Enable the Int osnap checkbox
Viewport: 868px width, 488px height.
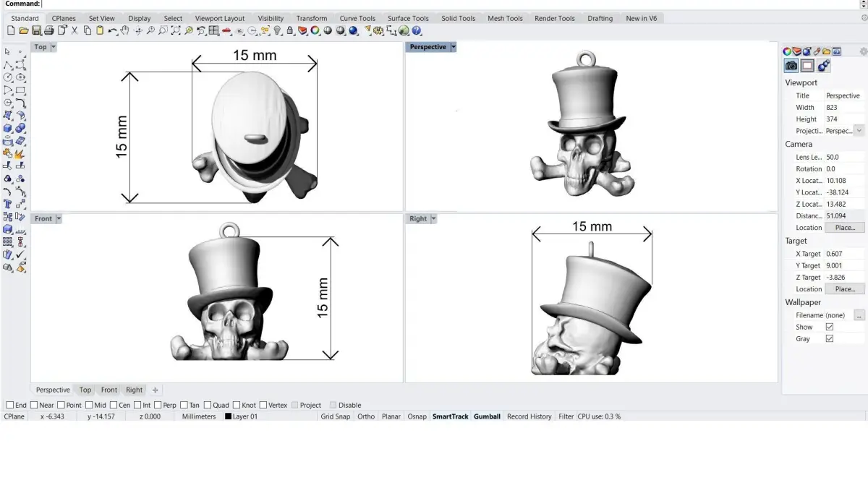coord(137,405)
